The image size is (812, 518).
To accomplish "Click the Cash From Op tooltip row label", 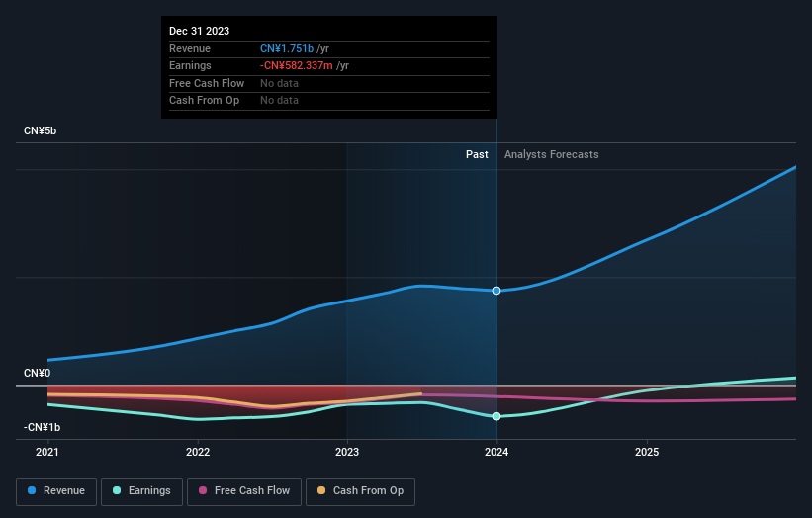I will [204, 101].
